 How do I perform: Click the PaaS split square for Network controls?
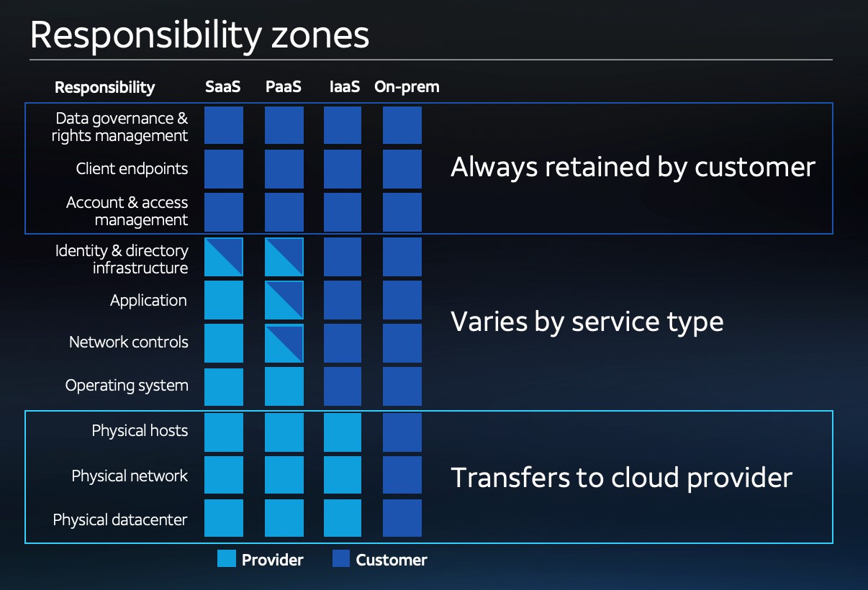click(284, 343)
